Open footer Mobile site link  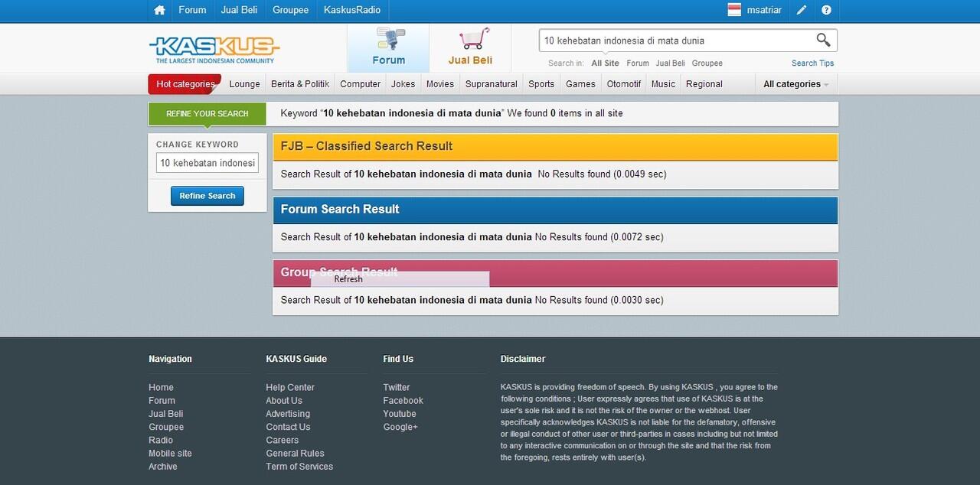[170, 454]
